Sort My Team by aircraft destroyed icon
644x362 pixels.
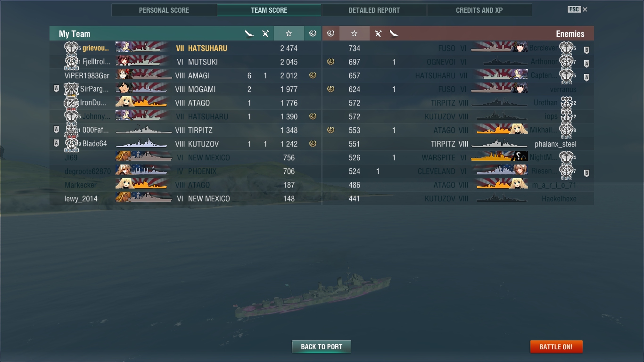click(265, 33)
